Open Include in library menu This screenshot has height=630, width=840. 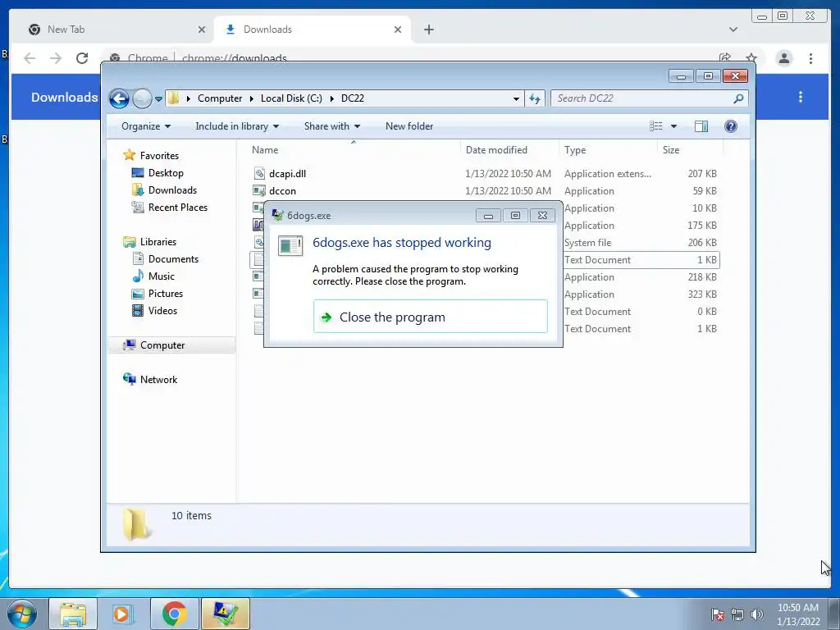(237, 126)
